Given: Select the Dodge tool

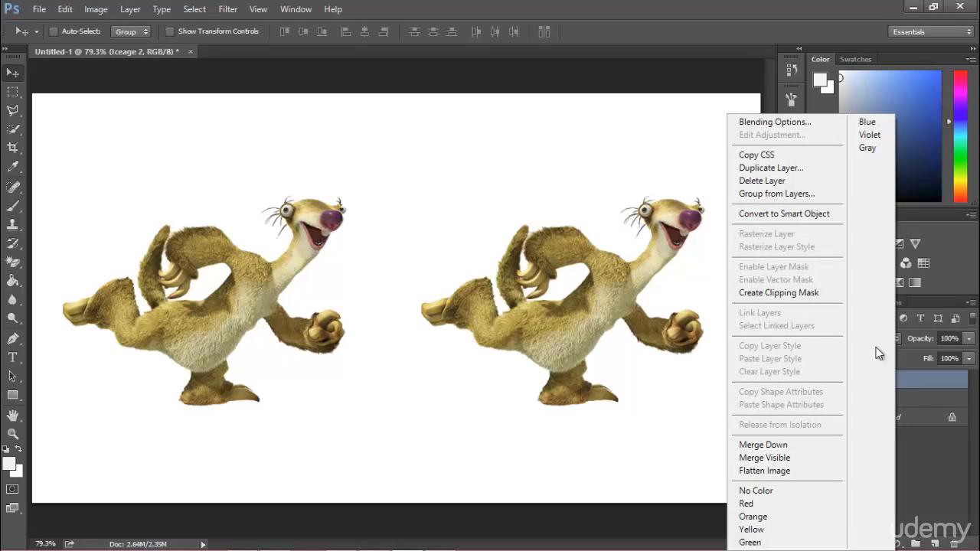Looking at the screenshot, I should (x=13, y=318).
